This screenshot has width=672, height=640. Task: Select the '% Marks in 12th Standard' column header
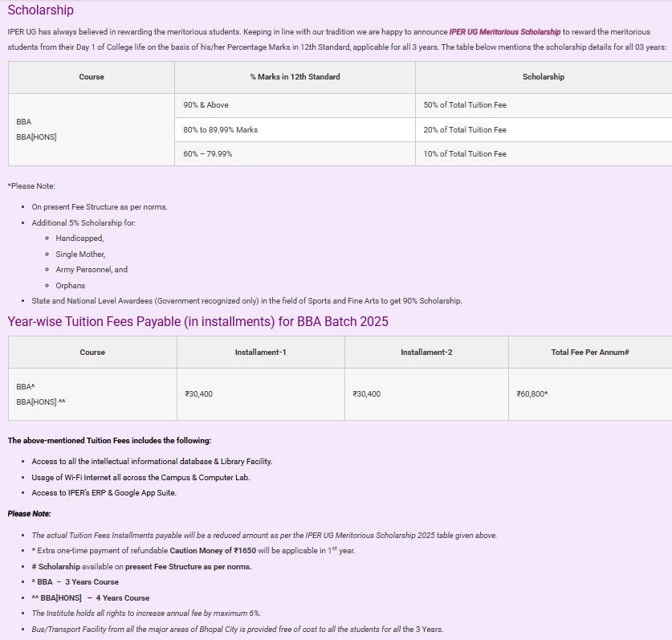pyautogui.click(x=295, y=77)
